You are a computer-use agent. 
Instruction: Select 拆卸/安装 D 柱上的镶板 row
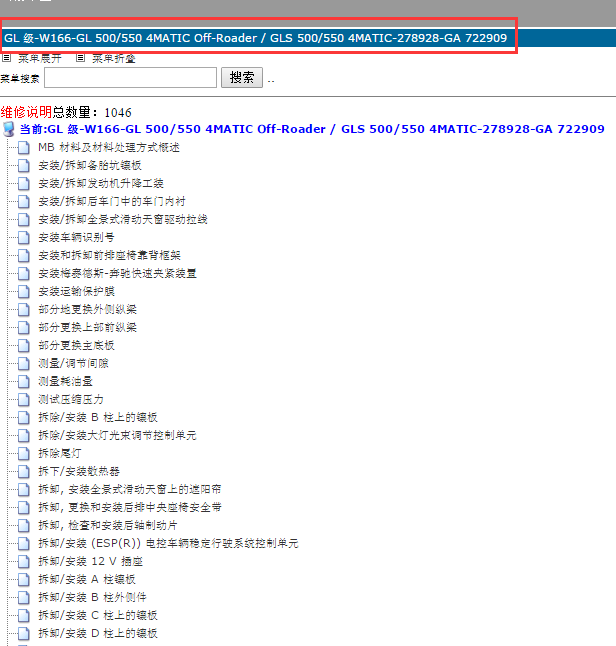(98, 633)
